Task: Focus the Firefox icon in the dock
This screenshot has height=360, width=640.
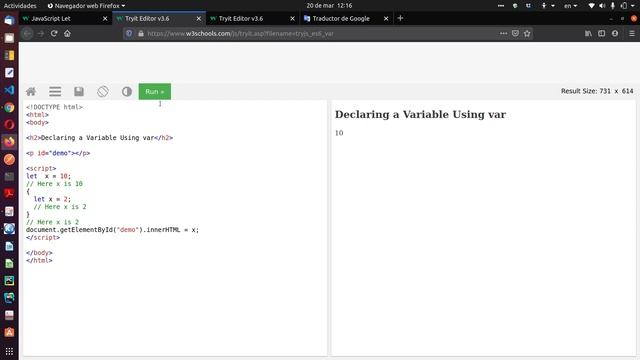Action: [9, 142]
